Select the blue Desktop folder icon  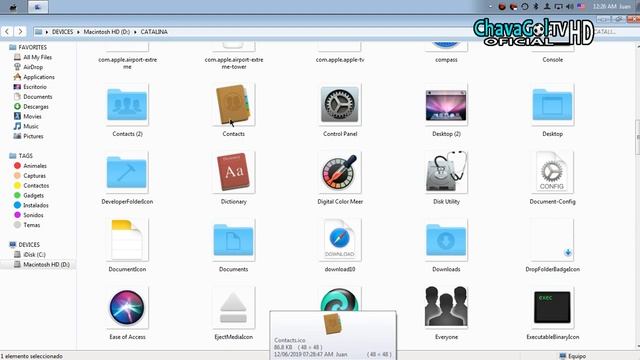pyautogui.click(x=552, y=105)
